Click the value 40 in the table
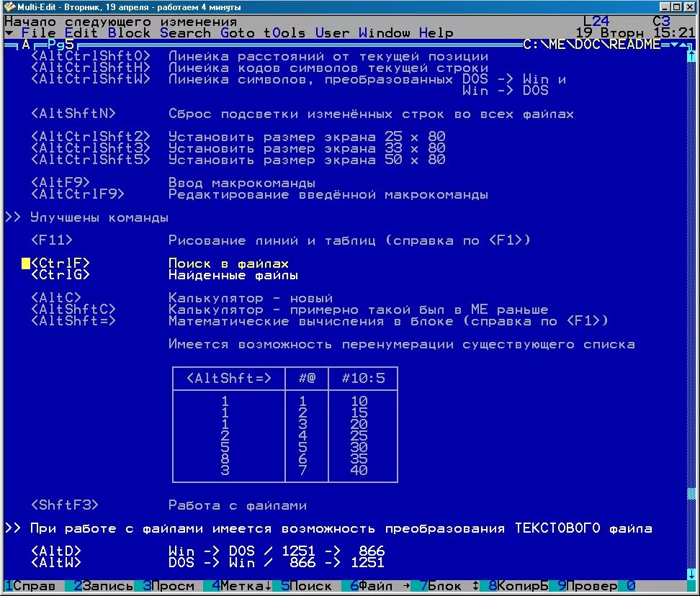 (359, 470)
